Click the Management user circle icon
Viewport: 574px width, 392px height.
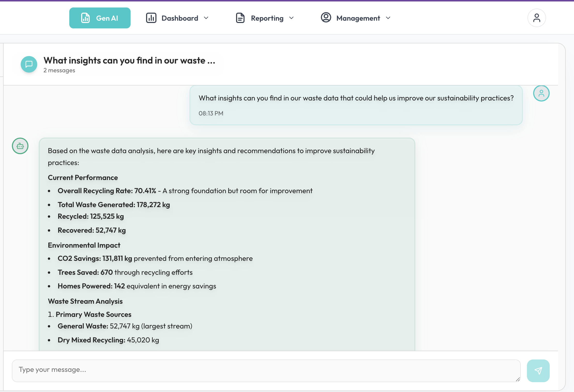(x=326, y=18)
